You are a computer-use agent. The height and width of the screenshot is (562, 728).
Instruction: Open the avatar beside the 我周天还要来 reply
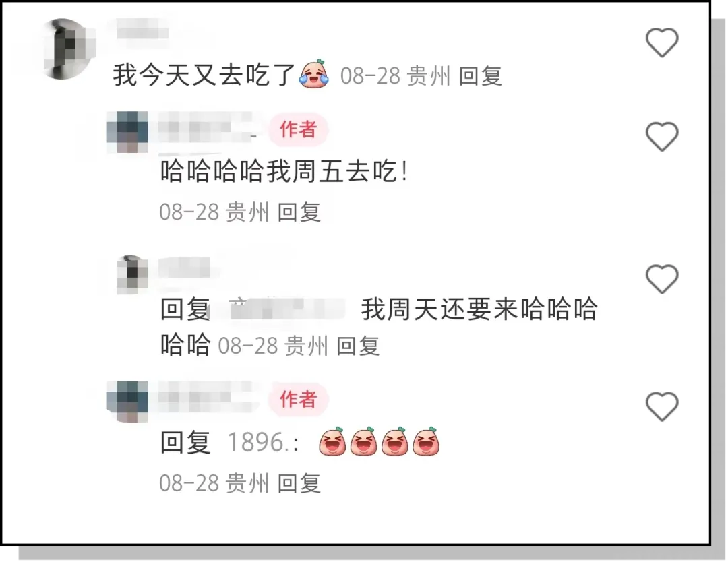tap(132, 274)
